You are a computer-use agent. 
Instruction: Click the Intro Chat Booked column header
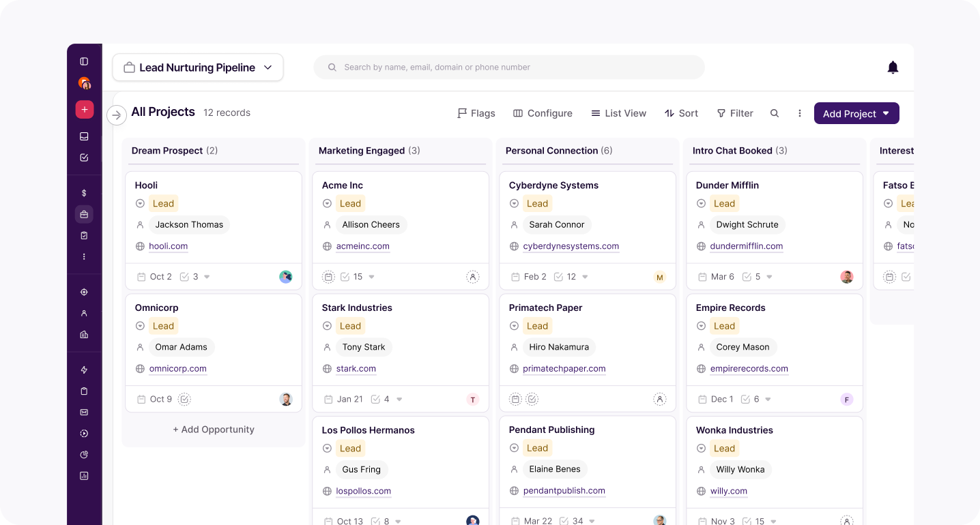click(740, 151)
